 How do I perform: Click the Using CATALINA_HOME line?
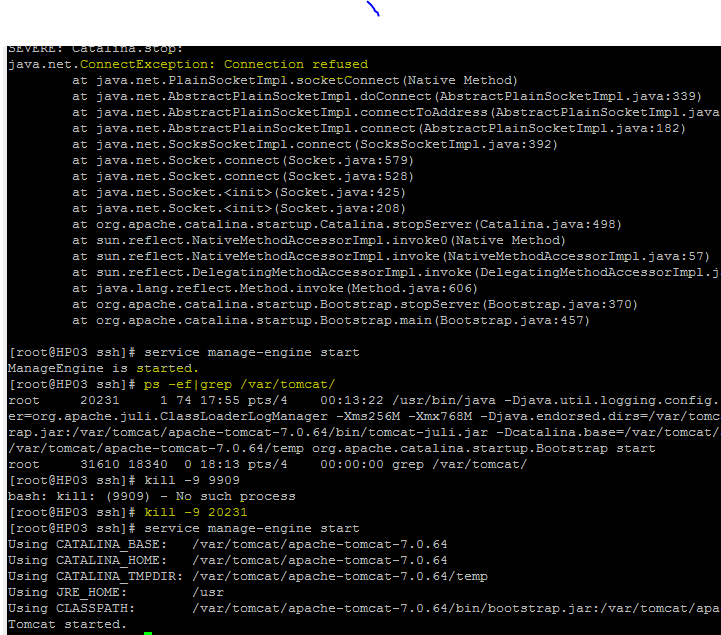(x=227, y=561)
